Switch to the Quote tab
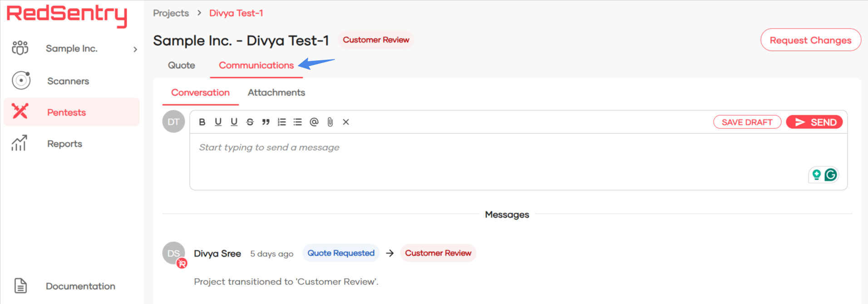This screenshot has width=868, height=304. click(182, 65)
